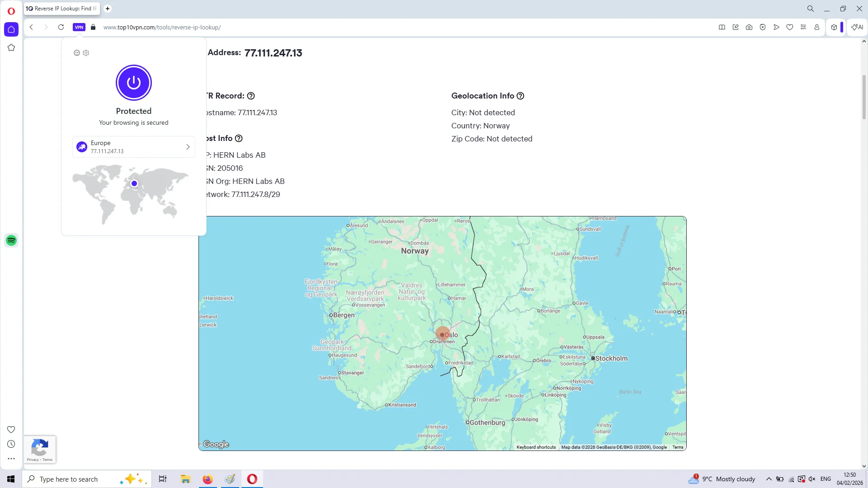Viewport: 868px width, 488px height.
Task: Switch to the Reverse IP Lookup tab
Action: 61,9
